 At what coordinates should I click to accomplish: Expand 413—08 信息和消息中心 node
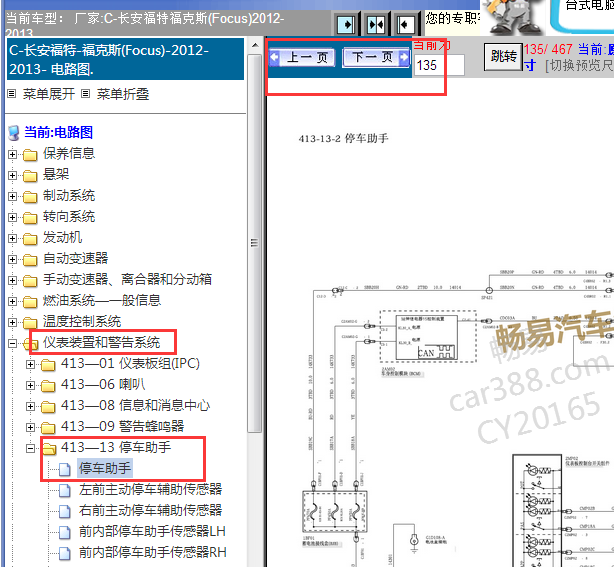[x=30, y=406]
